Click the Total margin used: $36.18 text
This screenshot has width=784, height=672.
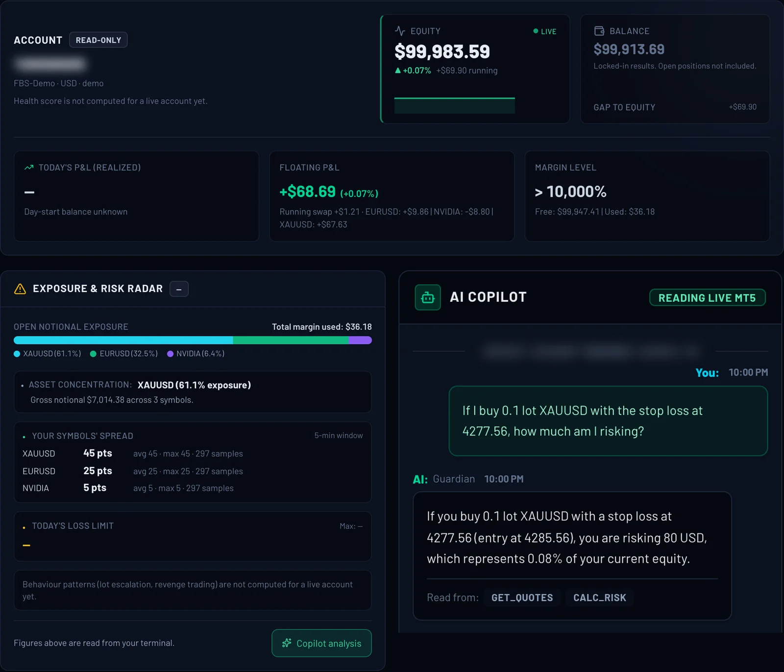tap(322, 327)
